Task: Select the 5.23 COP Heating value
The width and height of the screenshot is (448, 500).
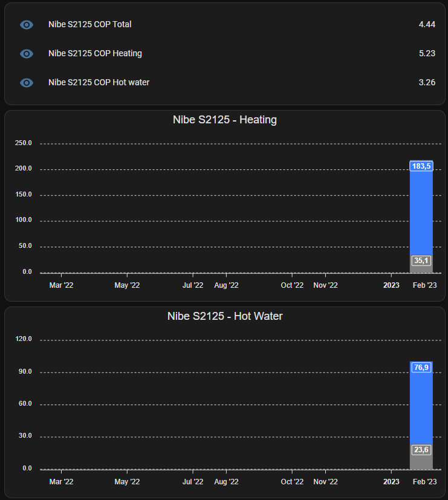Action: click(x=427, y=53)
